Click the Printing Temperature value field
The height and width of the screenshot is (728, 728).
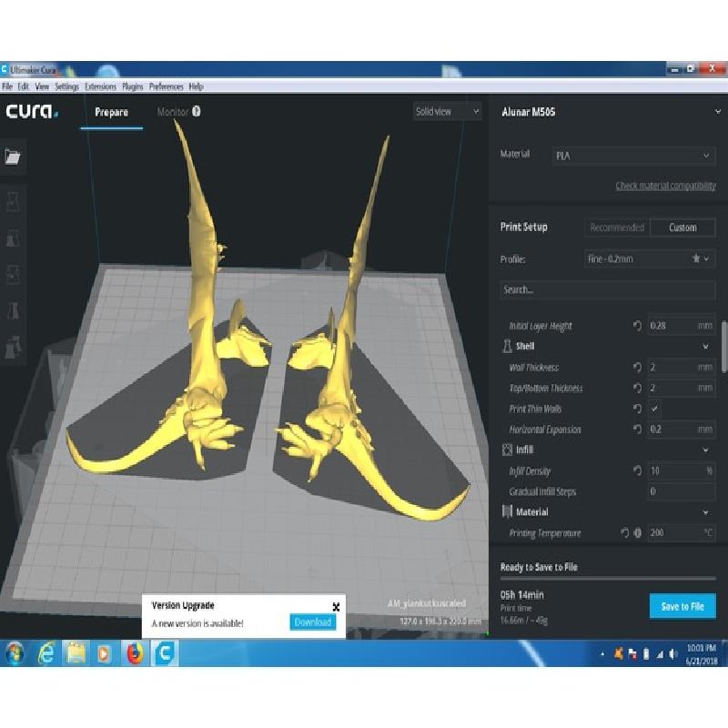tap(681, 532)
